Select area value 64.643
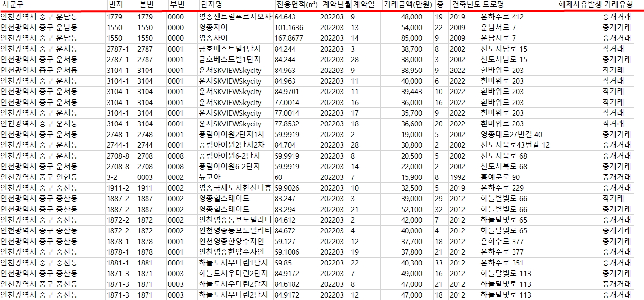The image size is (644, 300). point(285,17)
